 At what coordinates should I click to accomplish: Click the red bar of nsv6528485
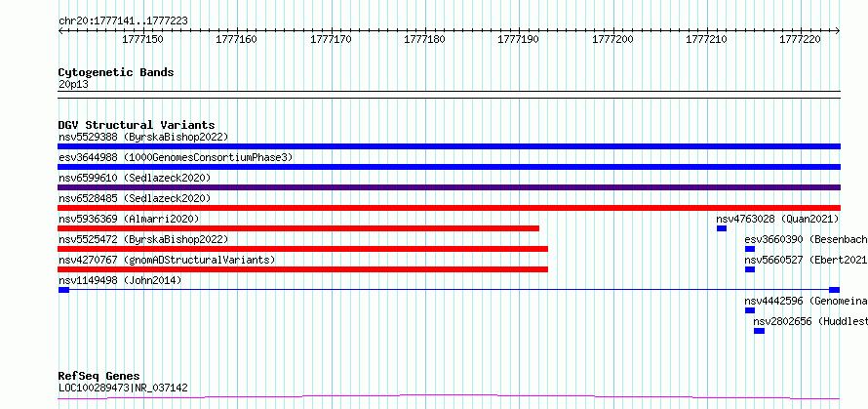(449, 208)
